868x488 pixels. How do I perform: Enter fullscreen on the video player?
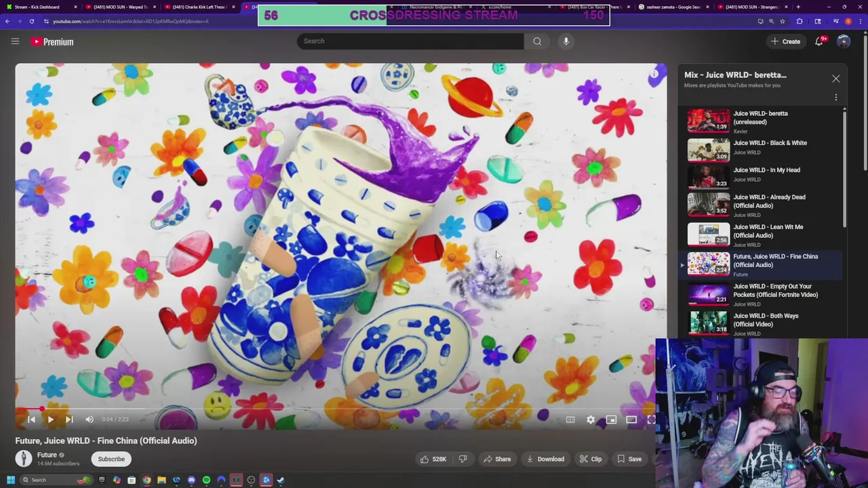(x=651, y=420)
